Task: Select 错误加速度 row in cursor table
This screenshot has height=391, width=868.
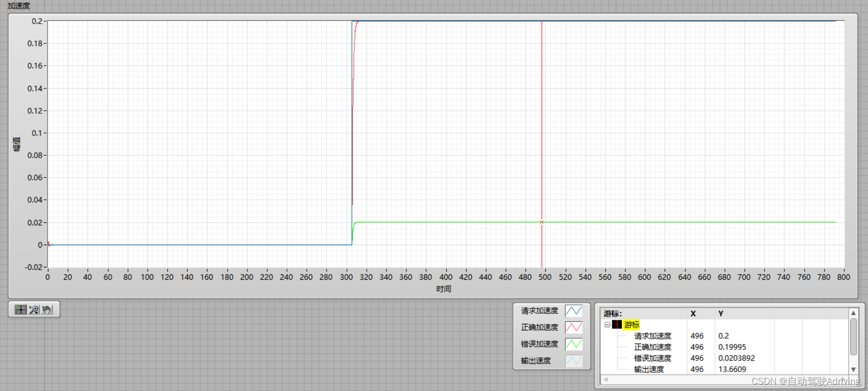Action: (724, 358)
